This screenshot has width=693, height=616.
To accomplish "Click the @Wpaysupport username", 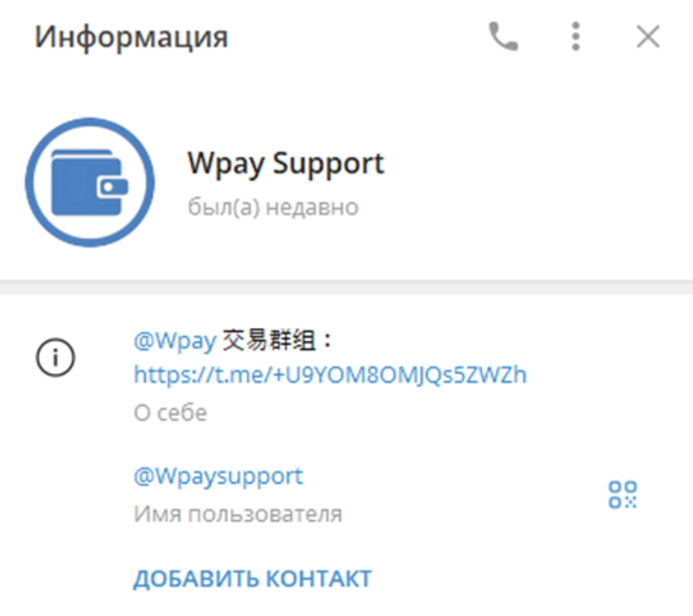I will click(218, 477).
